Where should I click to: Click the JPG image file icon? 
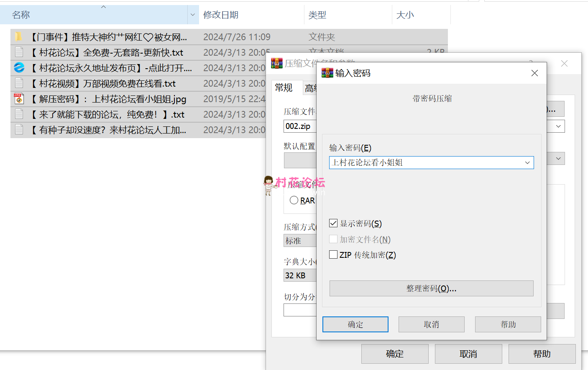[19, 98]
